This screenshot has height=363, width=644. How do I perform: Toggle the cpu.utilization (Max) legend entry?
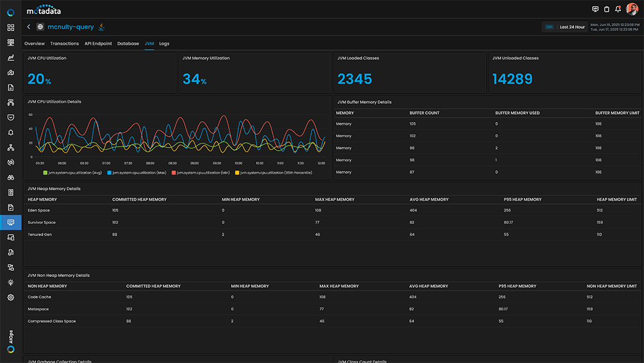pos(137,173)
